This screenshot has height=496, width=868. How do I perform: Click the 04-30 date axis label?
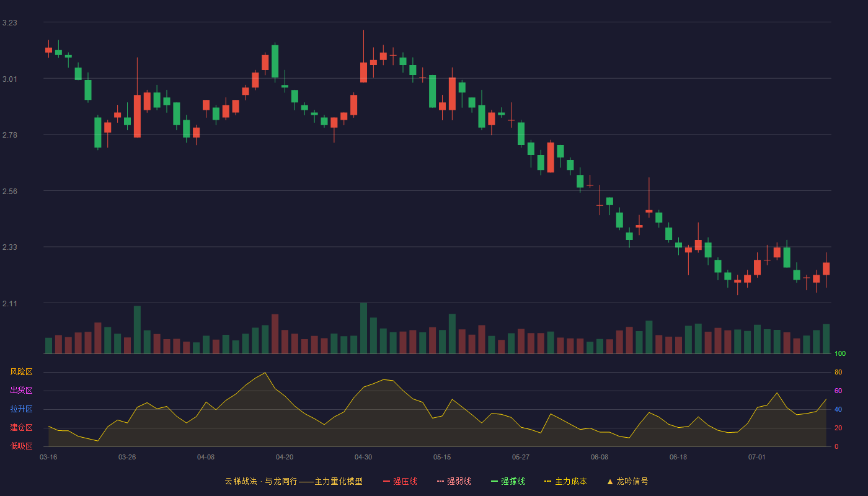click(x=363, y=457)
